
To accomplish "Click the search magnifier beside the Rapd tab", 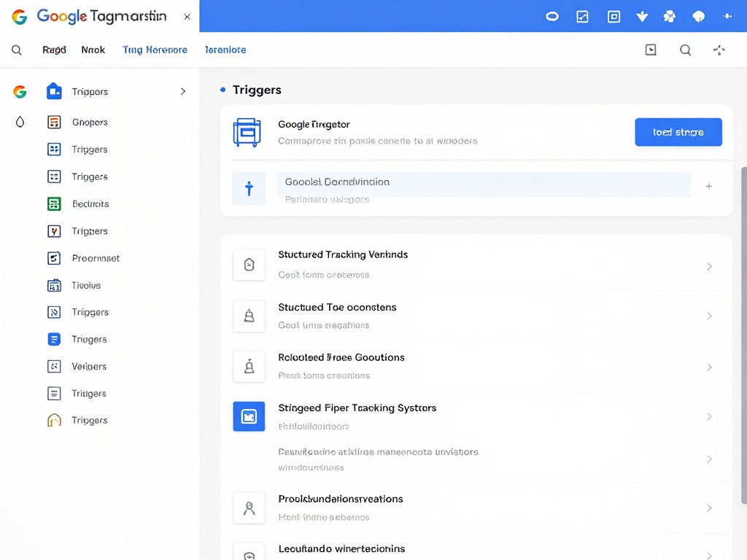I will pos(17,50).
